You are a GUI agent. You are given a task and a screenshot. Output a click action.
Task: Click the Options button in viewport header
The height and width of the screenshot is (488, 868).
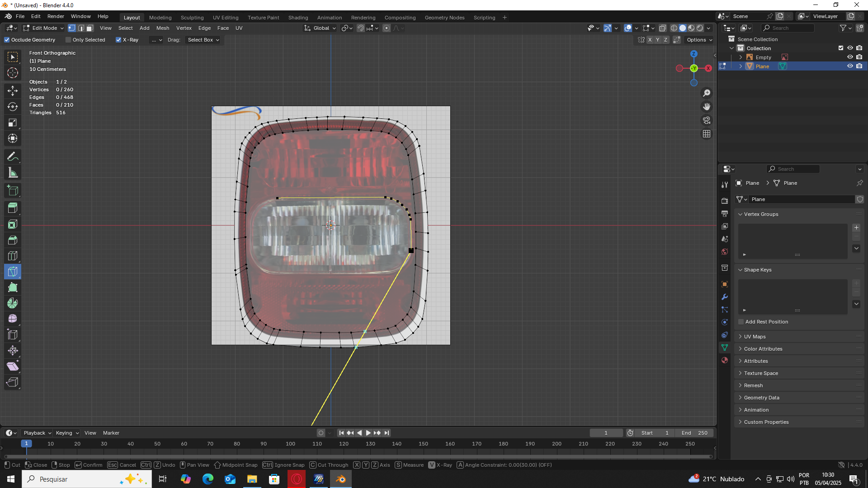click(699, 40)
